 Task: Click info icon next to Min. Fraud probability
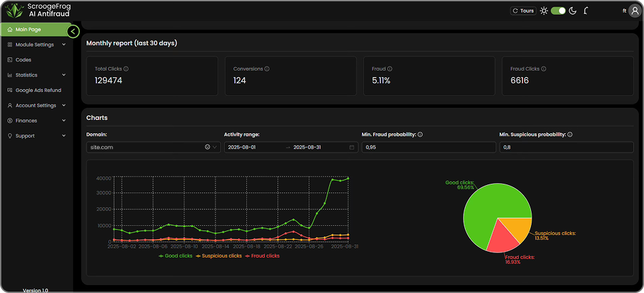[420, 135]
